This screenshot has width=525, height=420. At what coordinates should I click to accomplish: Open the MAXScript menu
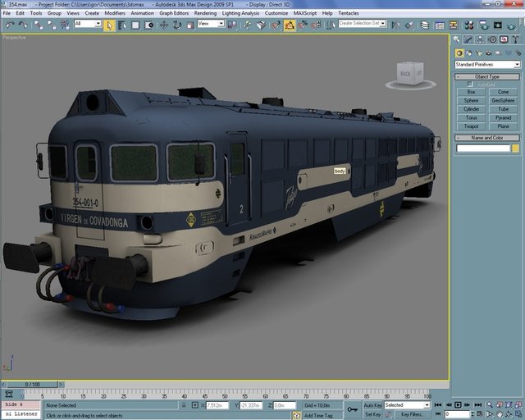304,13
